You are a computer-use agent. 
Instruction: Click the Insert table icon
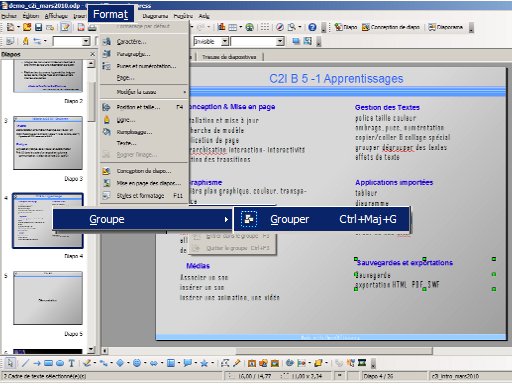[233, 27]
